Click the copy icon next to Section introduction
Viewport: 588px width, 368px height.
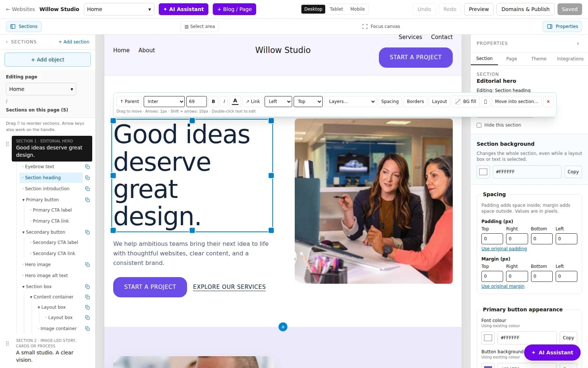(x=87, y=189)
